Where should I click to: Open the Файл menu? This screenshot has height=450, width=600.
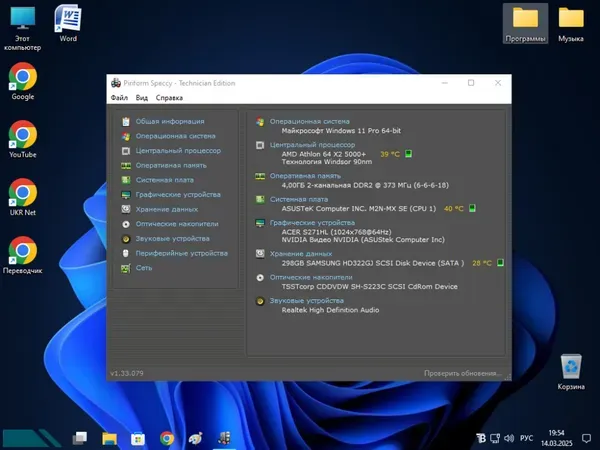[119, 98]
